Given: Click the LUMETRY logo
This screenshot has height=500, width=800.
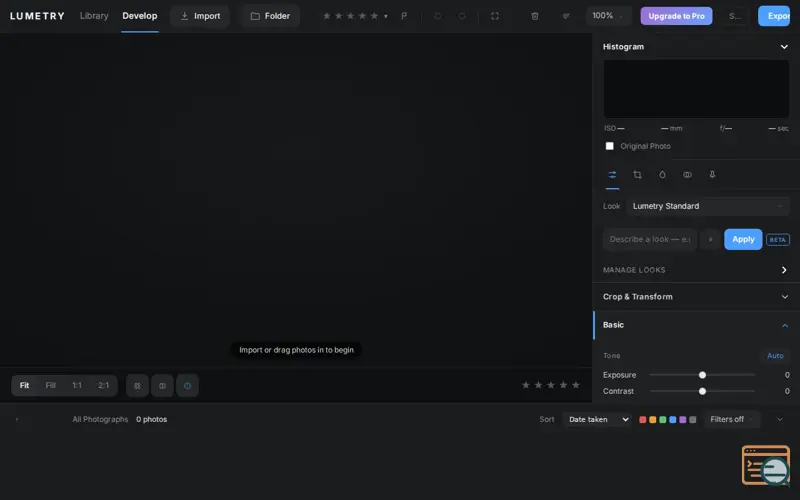Looking at the screenshot, I should 37,16.
